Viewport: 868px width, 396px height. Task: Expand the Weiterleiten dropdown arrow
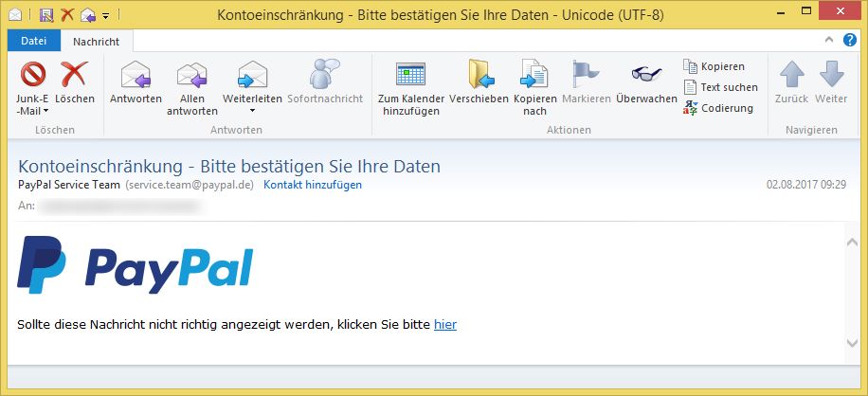[x=252, y=111]
